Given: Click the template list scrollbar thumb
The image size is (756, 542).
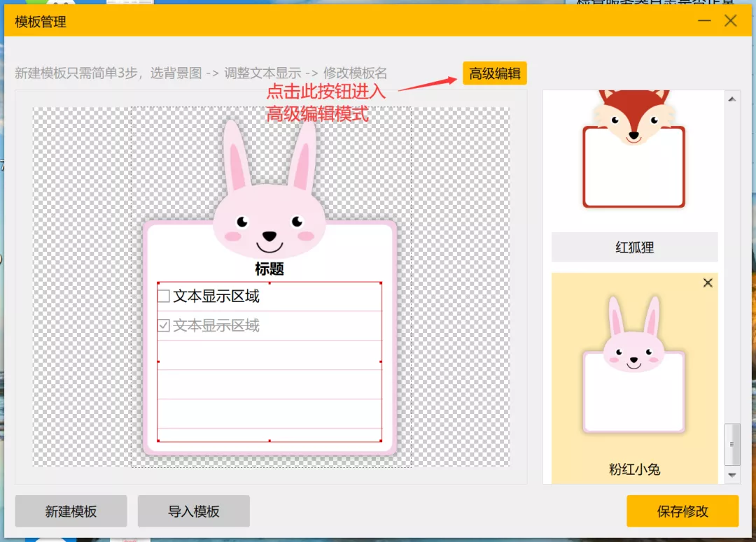Looking at the screenshot, I should click(x=732, y=444).
